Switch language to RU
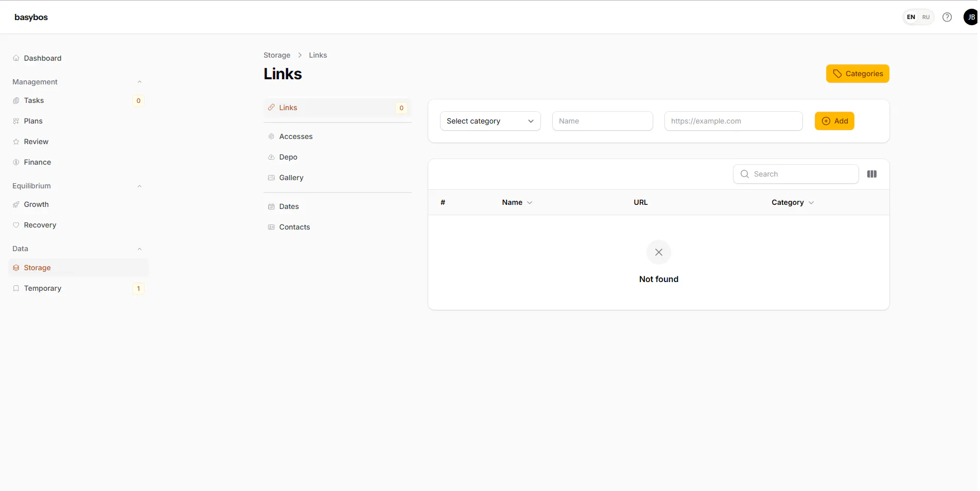The width and height of the screenshot is (980, 491). point(926,17)
